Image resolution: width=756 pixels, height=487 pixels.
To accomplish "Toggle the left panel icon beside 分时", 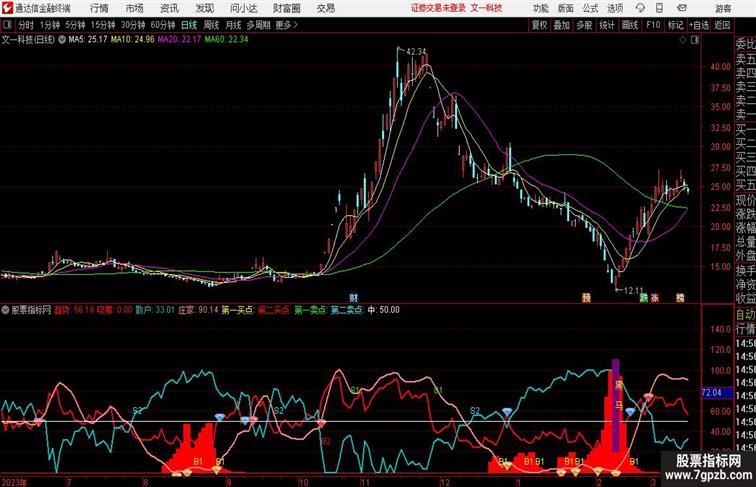I will point(7,25).
